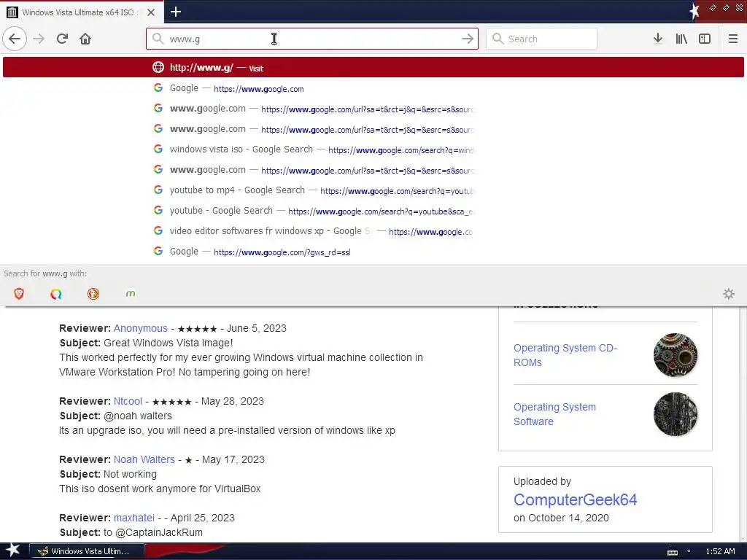
Task: Click the go arrow in the address bar
Action: pyautogui.click(x=468, y=39)
